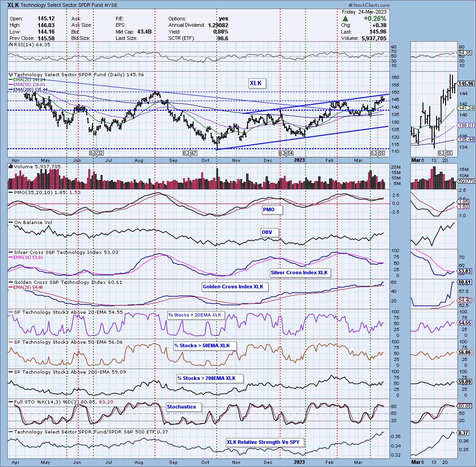
Task: Click the Options value "yes"
Action: click(x=223, y=19)
